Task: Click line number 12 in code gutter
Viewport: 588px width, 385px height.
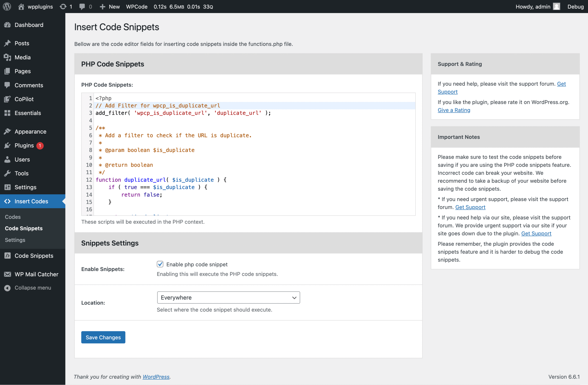Action: point(89,180)
